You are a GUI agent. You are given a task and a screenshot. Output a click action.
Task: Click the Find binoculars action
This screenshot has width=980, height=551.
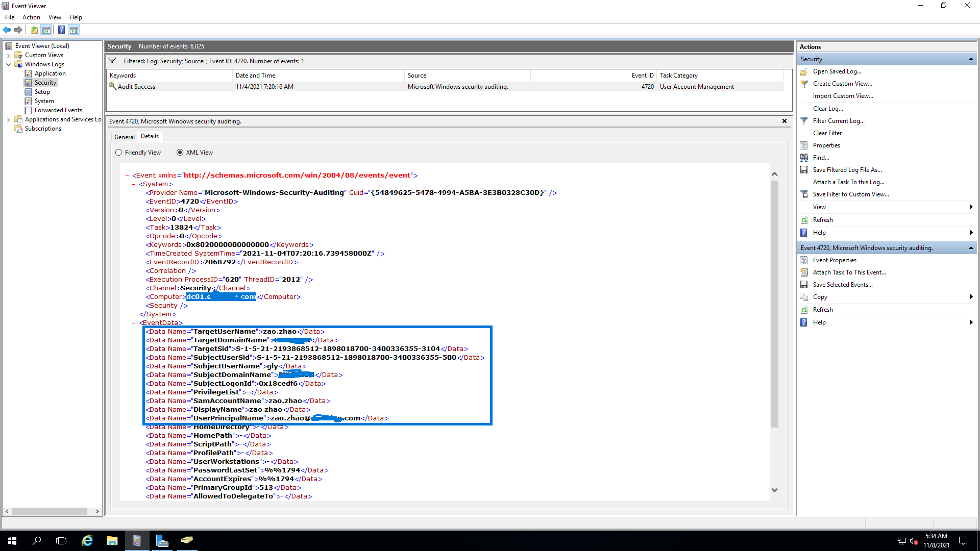pyautogui.click(x=821, y=158)
